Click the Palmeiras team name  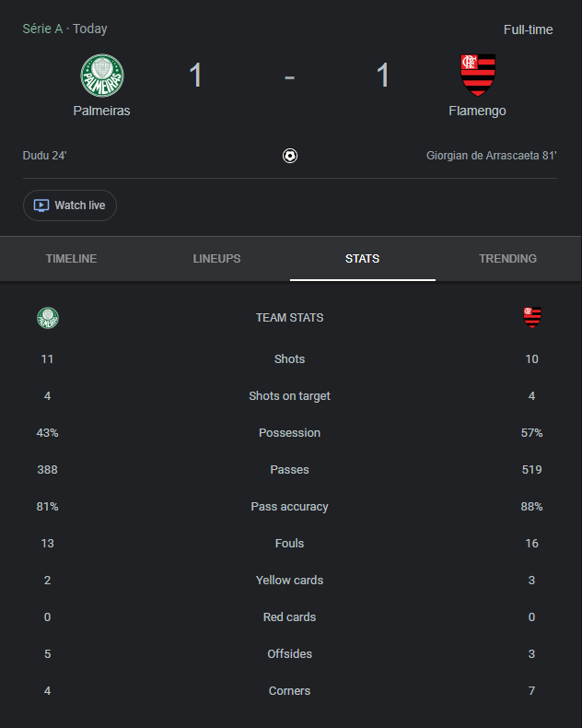[101, 111]
